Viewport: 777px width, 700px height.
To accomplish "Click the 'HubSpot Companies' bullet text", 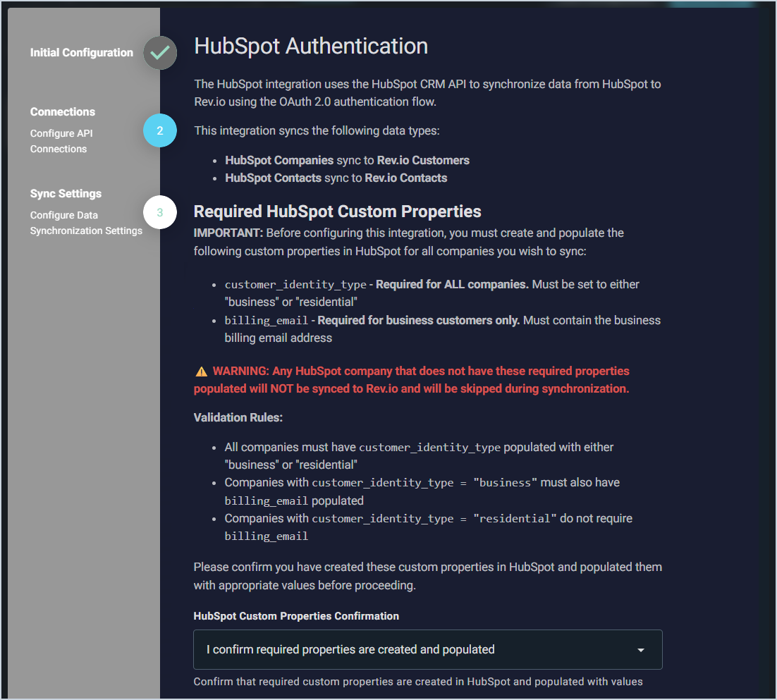I will (279, 161).
